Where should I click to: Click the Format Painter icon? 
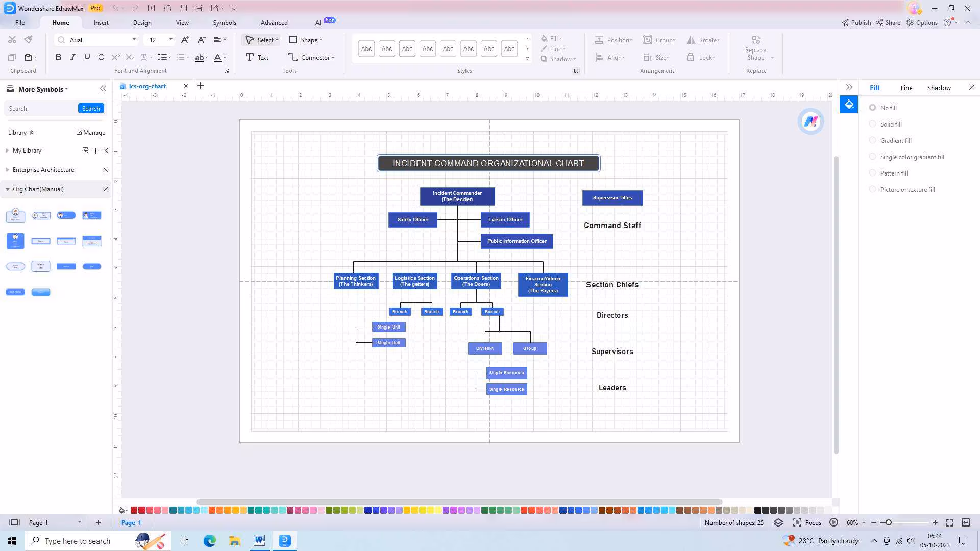coord(29,40)
